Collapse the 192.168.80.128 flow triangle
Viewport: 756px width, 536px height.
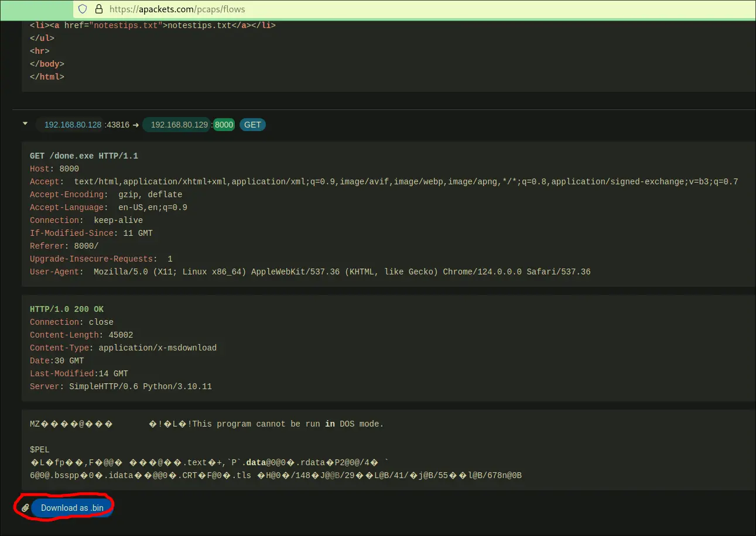tap(25, 124)
